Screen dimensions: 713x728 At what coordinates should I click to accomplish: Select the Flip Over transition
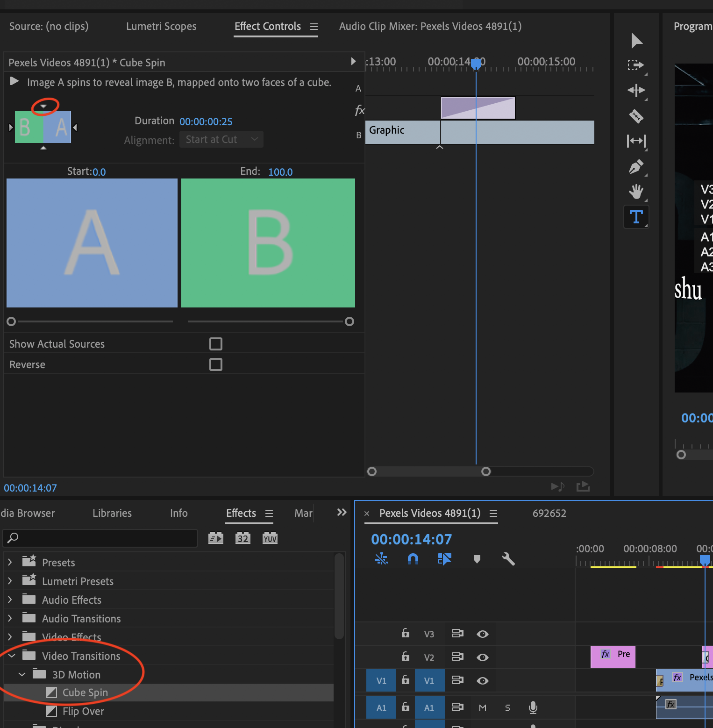[x=83, y=711]
